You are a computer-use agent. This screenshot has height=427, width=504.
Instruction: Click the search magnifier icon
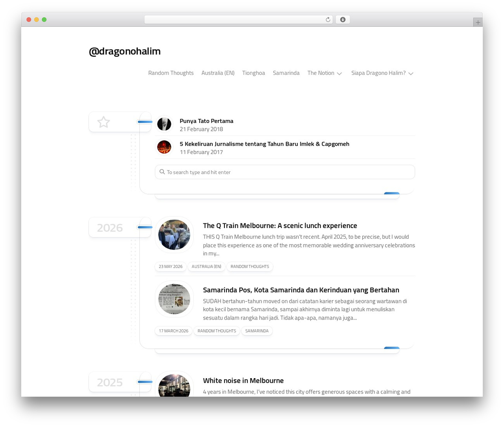click(162, 172)
